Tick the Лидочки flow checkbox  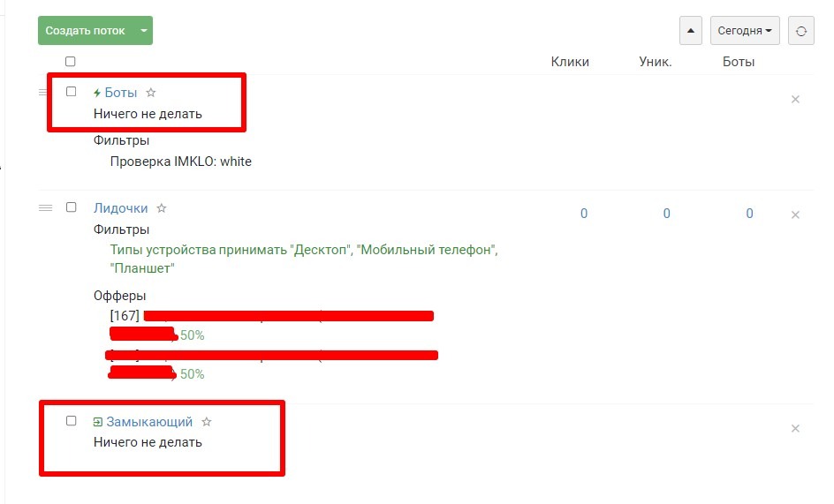point(72,207)
